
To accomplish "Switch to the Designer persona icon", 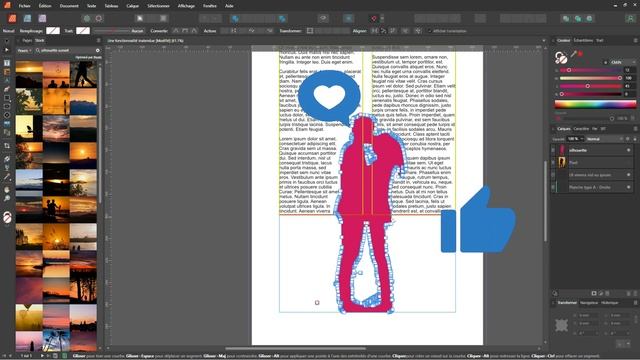I will pyautogui.click(x=27, y=18).
